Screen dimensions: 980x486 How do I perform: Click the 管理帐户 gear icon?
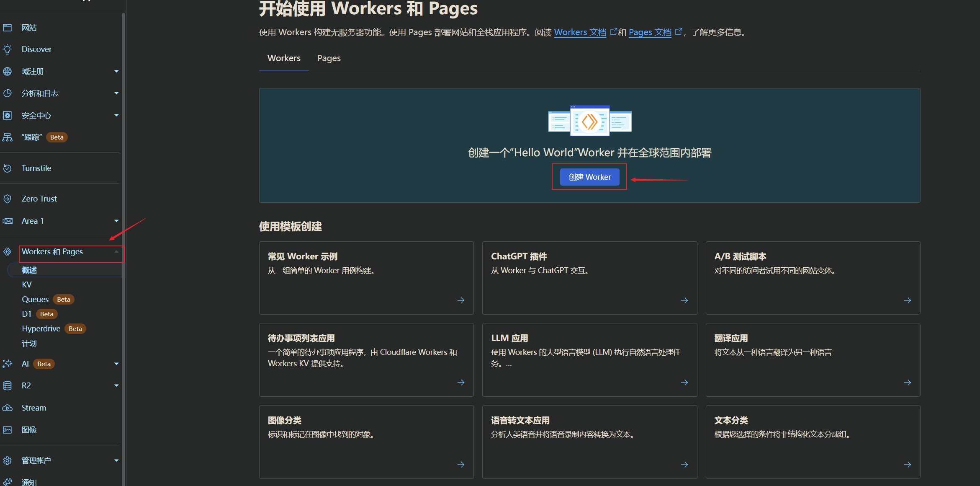point(7,460)
